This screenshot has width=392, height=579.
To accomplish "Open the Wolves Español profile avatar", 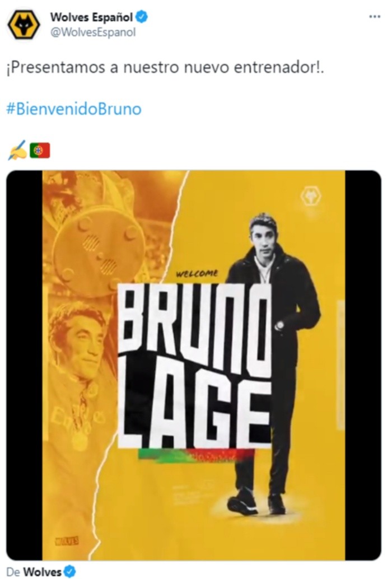I will click(24, 25).
